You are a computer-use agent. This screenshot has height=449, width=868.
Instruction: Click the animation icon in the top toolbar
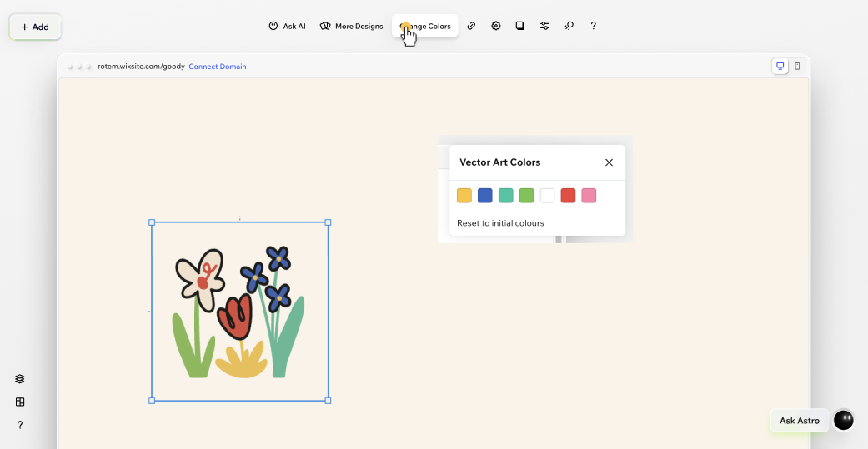[x=569, y=26]
